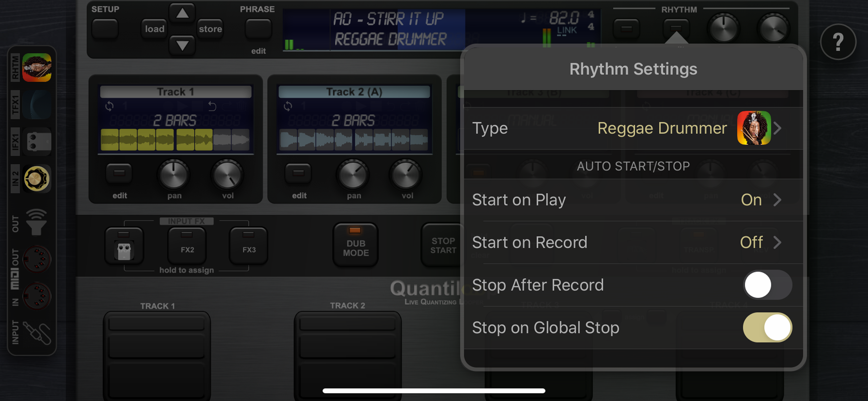
Task: Open the TFX1 track effects slot
Action: coord(37,105)
